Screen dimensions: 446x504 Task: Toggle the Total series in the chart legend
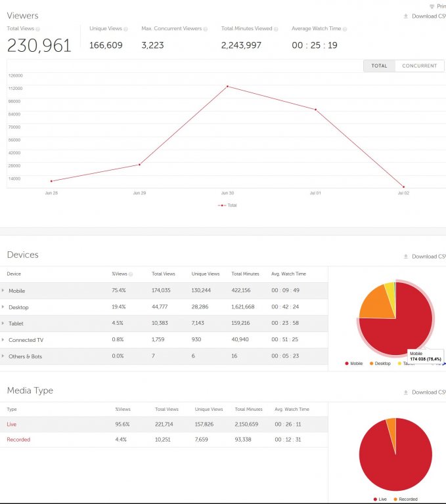228,205
